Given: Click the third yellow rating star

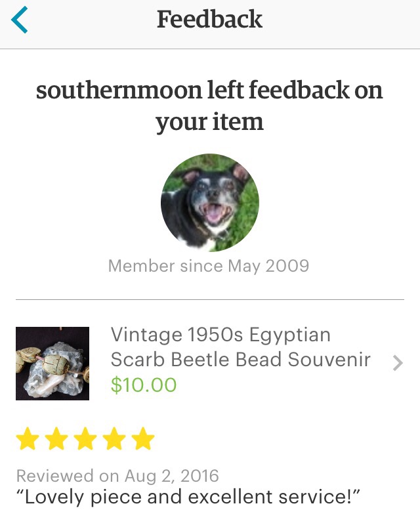Looking at the screenshot, I should (x=85, y=440).
